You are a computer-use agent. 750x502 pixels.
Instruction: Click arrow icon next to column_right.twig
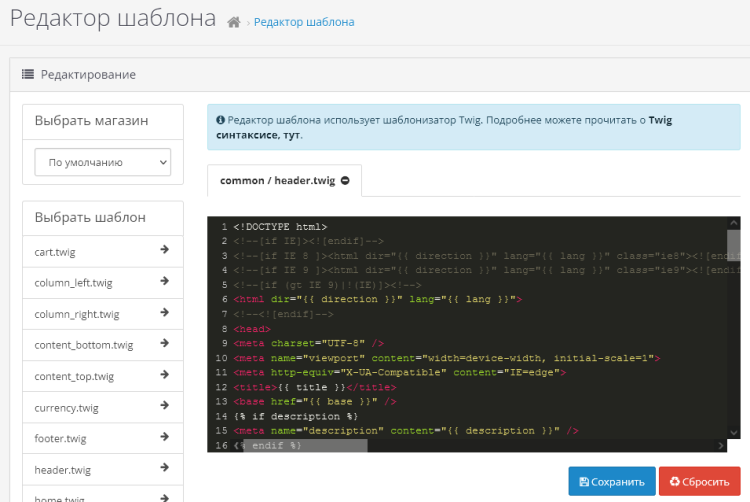(165, 313)
